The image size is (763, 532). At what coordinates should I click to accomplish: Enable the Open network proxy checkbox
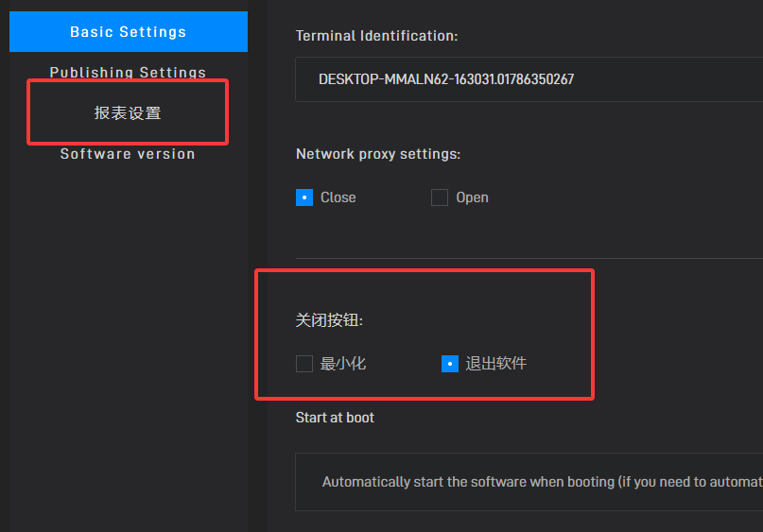pyautogui.click(x=440, y=197)
